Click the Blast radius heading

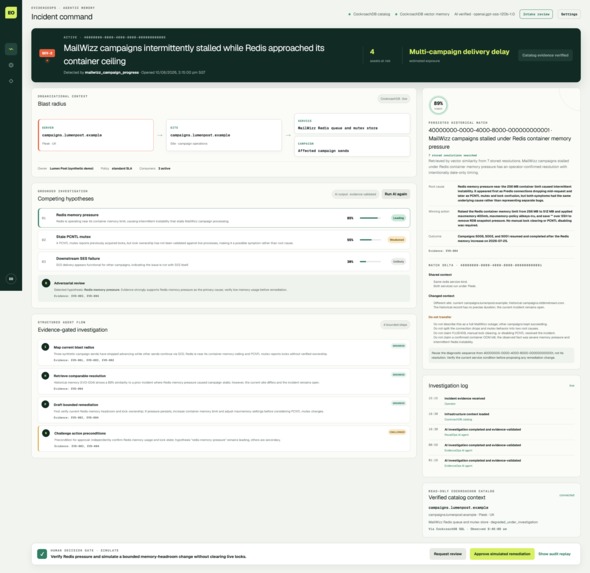point(52,104)
